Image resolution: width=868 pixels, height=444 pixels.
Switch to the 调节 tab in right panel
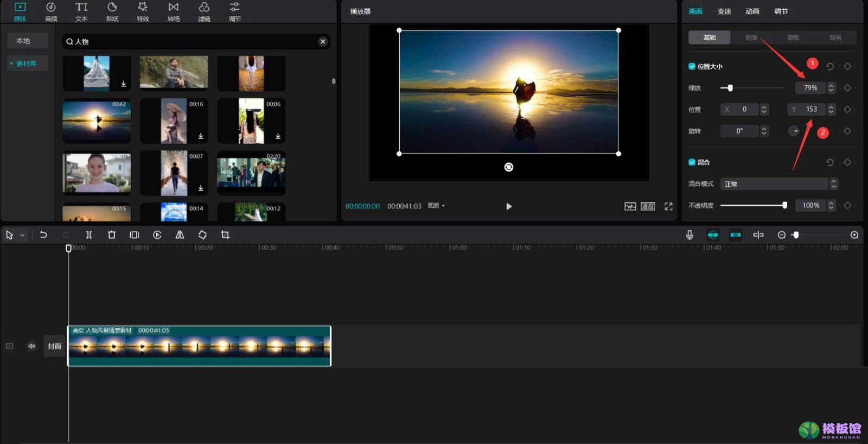[x=781, y=11]
